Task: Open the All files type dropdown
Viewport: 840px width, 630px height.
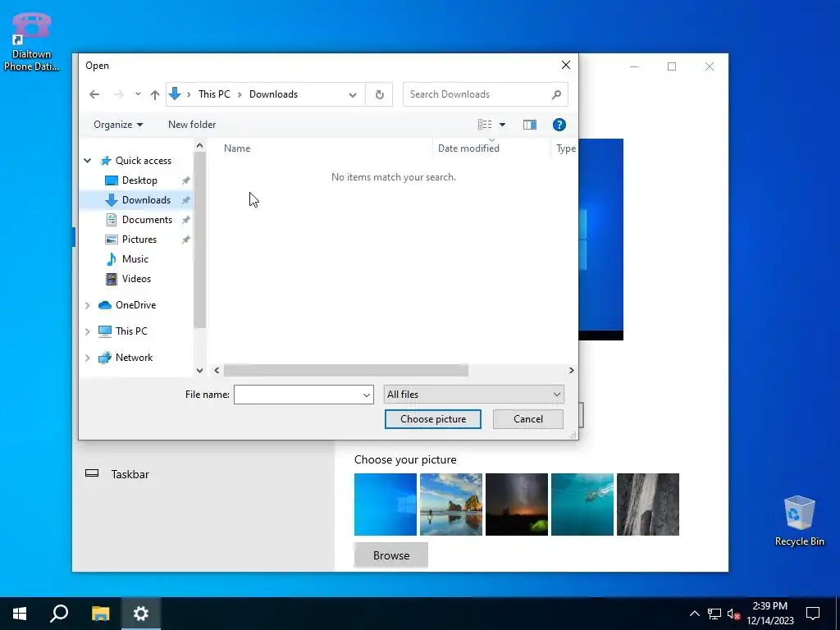Action: pyautogui.click(x=473, y=395)
